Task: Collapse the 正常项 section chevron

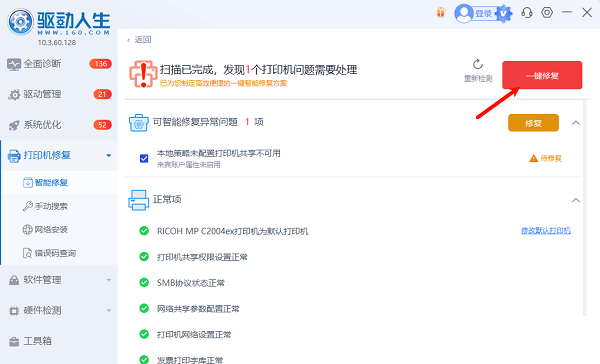Action: [x=576, y=200]
